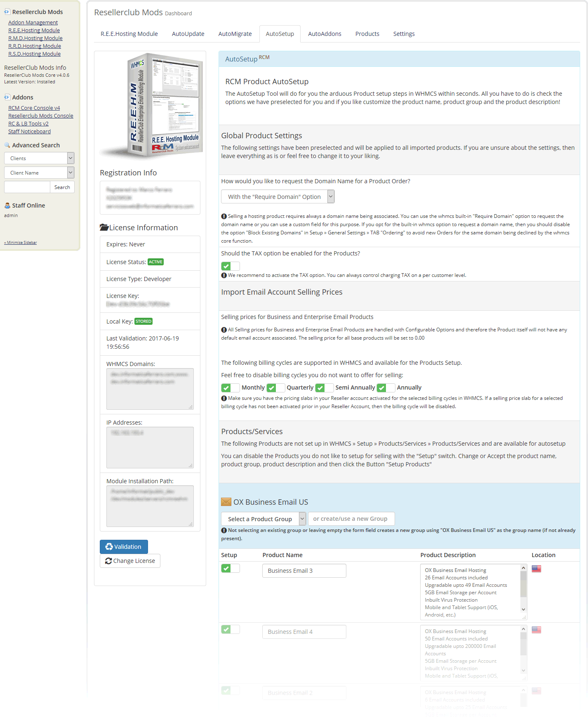Toggle the Quarterly billing cycle switch

pos(276,387)
